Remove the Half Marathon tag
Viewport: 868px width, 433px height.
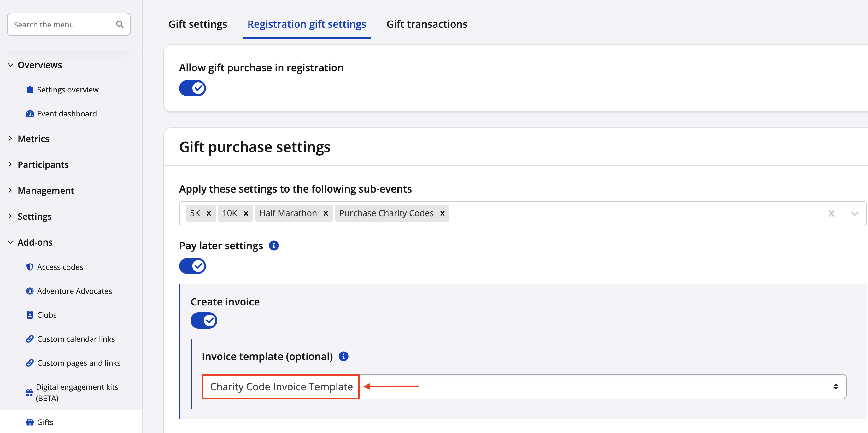click(325, 213)
